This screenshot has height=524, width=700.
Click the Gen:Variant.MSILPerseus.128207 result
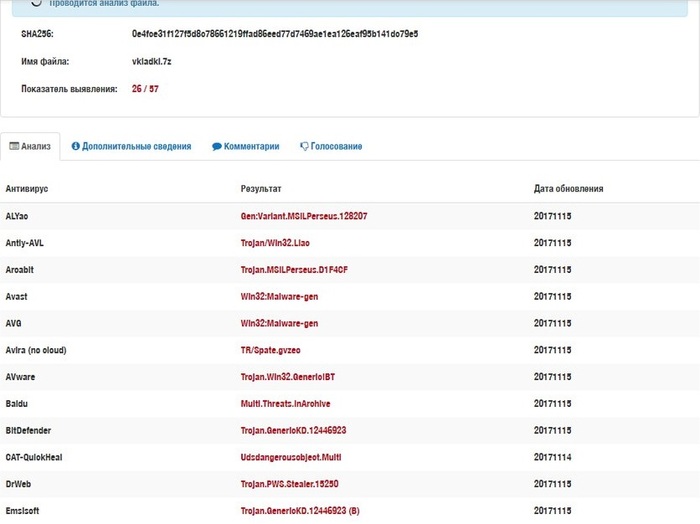(x=304, y=216)
